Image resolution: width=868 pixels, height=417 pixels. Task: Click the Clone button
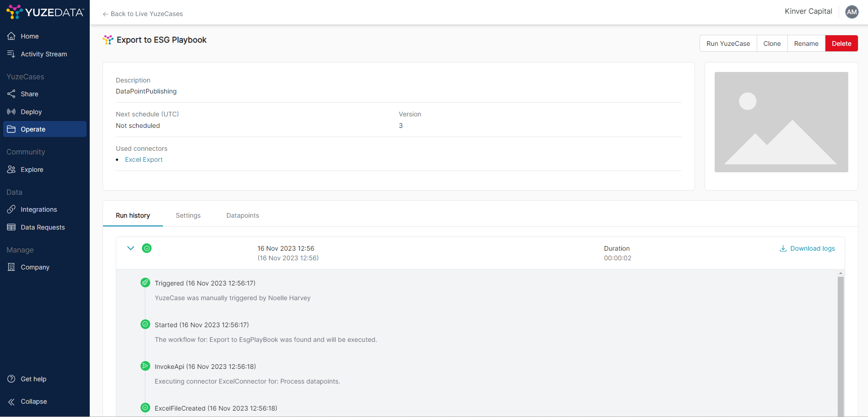(x=772, y=44)
